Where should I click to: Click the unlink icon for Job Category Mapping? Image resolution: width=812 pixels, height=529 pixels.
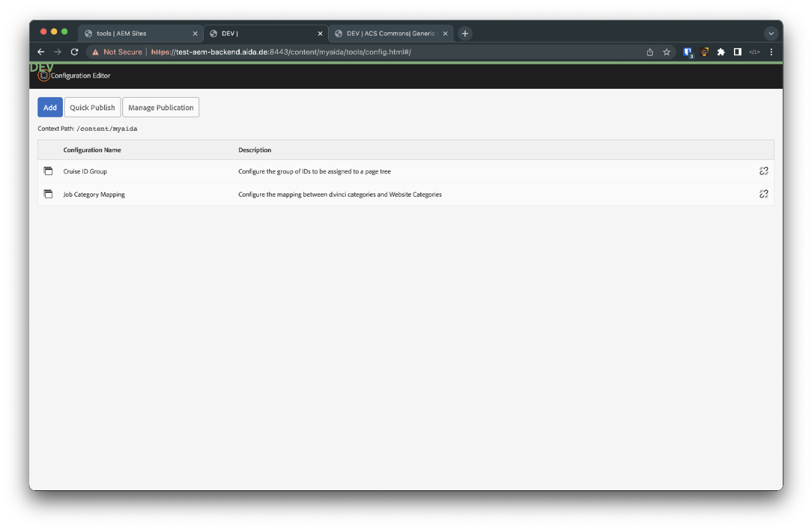point(763,194)
